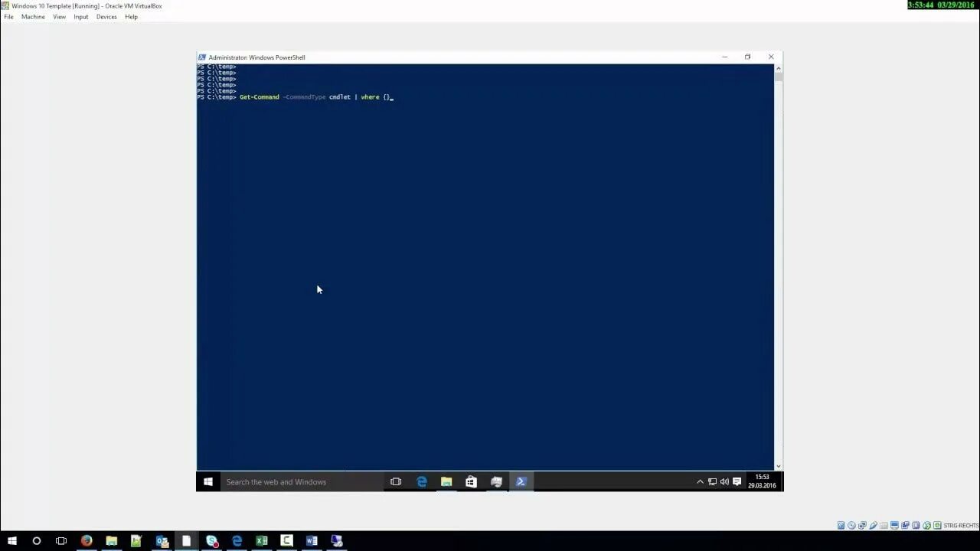Open the guest network tray icon
The image size is (980, 551).
712,481
